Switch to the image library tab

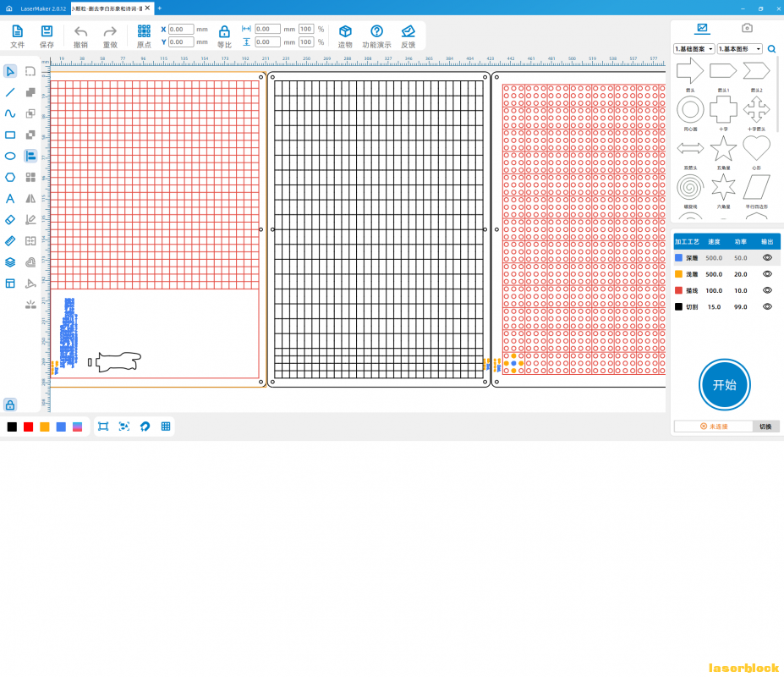[x=703, y=28]
